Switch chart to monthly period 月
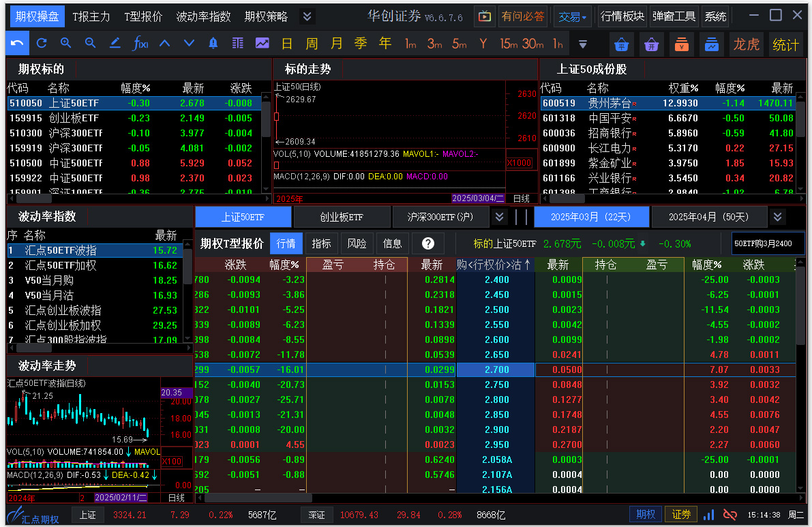 pyautogui.click(x=337, y=44)
